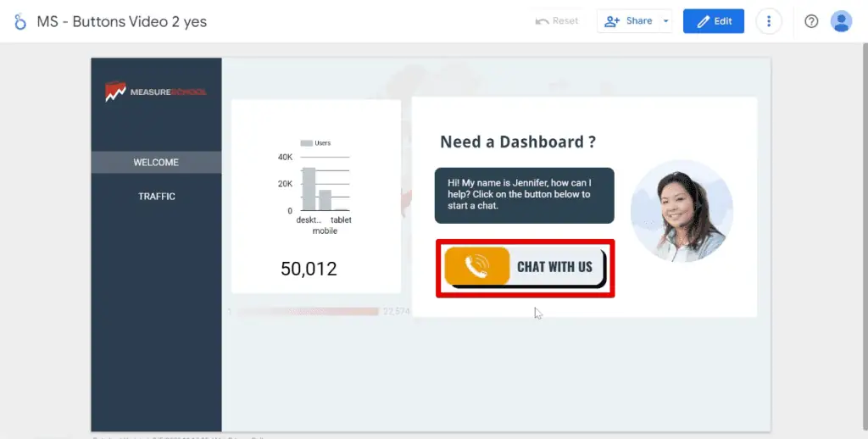The height and width of the screenshot is (439, 868).
Task: Click the grey Users legend swatch
Action: coord(306,143)
